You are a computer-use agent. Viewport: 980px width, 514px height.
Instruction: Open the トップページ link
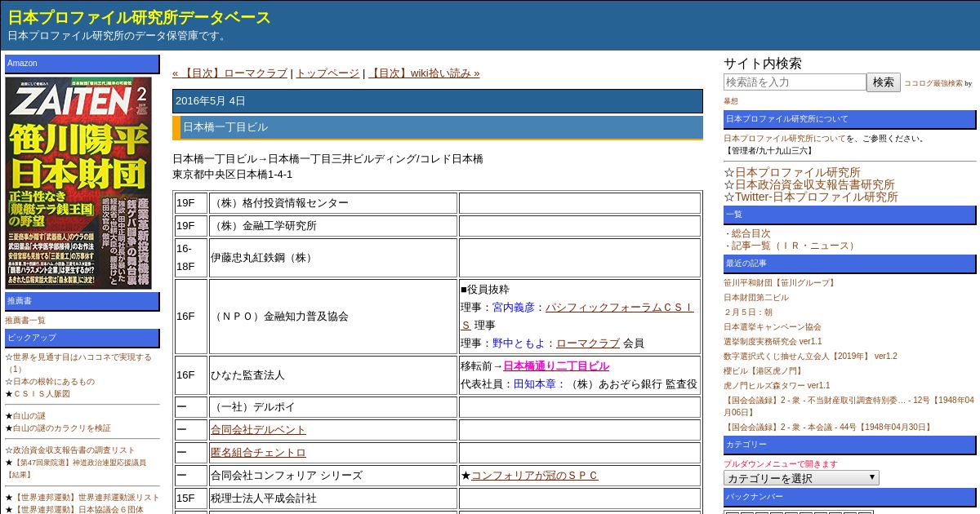(x=327, y=73)
